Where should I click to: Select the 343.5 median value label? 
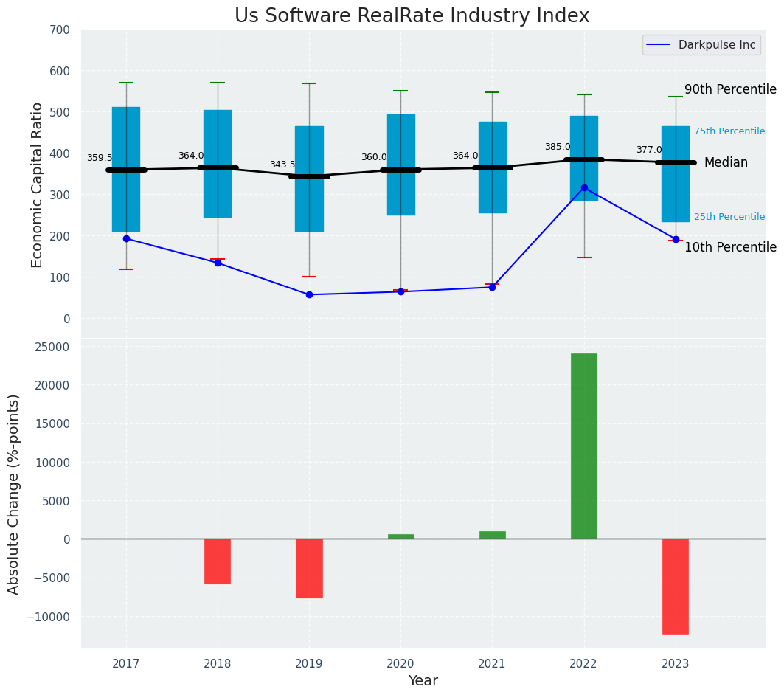point(282,165)
